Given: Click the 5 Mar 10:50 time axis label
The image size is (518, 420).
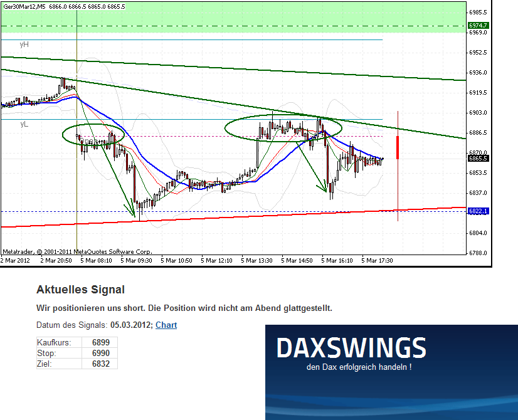Looking at the screenshot, I should point(176,261).
